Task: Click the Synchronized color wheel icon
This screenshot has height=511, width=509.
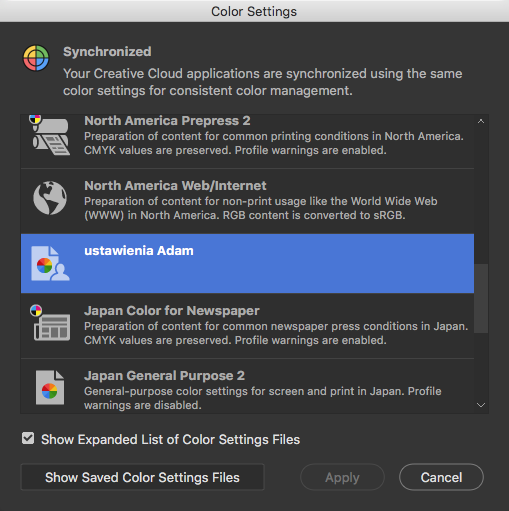Action: pyautogui.click(x=36, y=58)
